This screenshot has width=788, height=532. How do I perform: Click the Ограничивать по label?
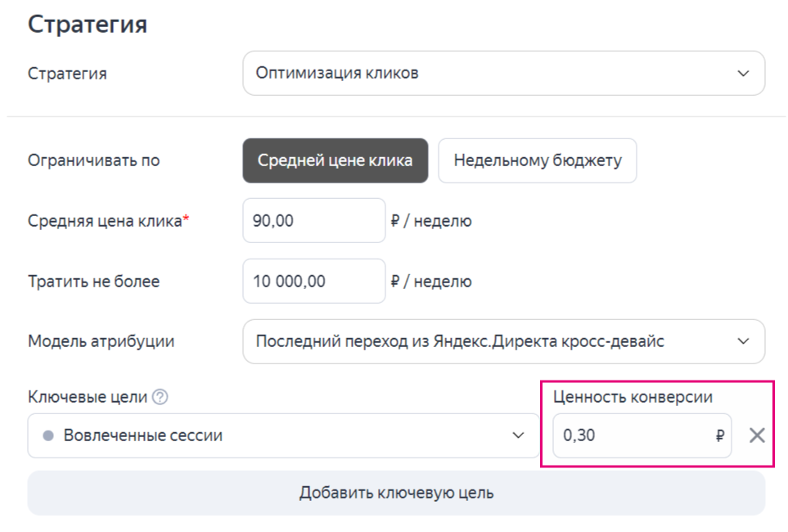click(94, 160)
